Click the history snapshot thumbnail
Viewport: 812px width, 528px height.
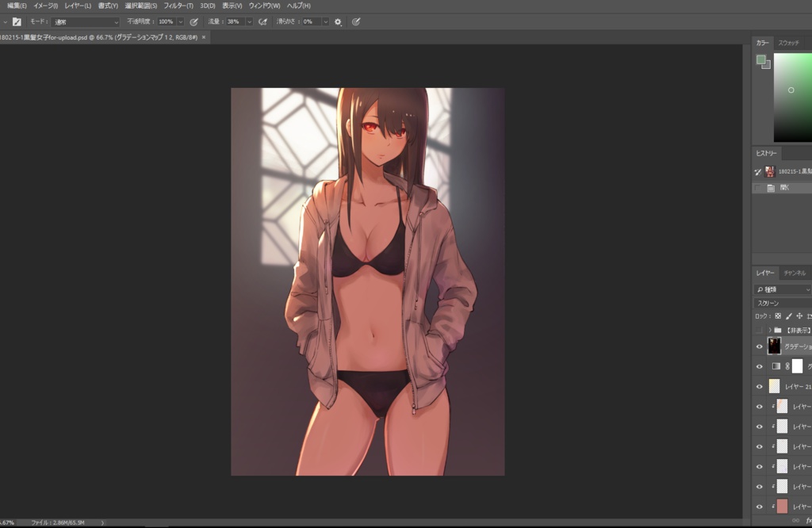tap(768, 171)
